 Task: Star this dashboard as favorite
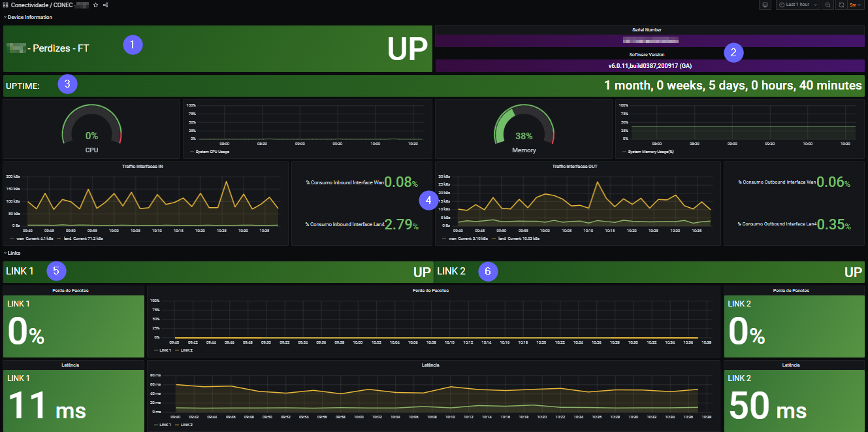point(95,5)
